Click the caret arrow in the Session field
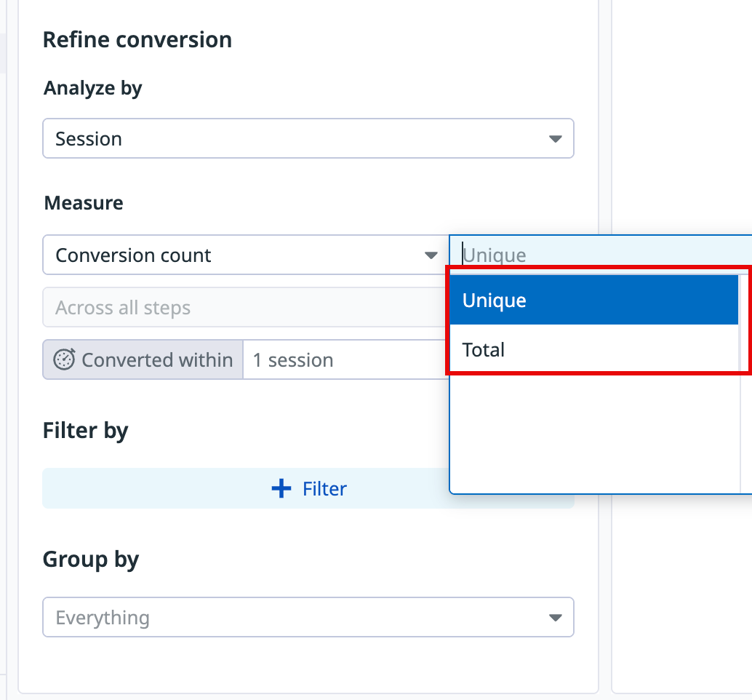The width and height of the screenshot is (752, 700). click(555, 139)
